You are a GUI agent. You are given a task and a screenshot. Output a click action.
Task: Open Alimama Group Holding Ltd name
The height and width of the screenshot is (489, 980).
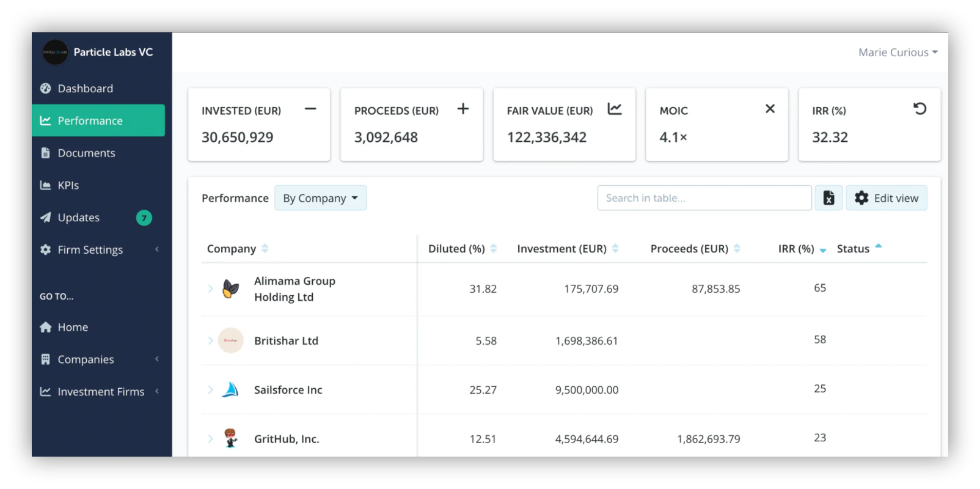tap(294, 289)
